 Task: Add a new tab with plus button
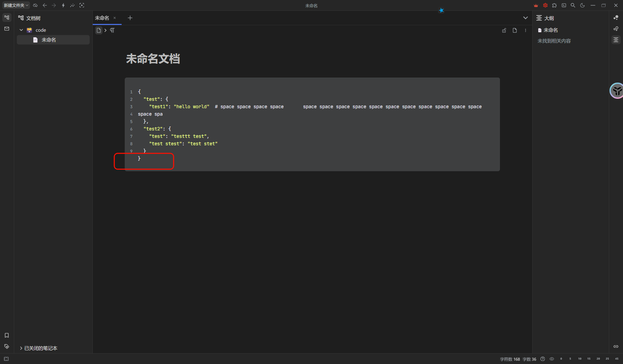click(x=130, y=18)
